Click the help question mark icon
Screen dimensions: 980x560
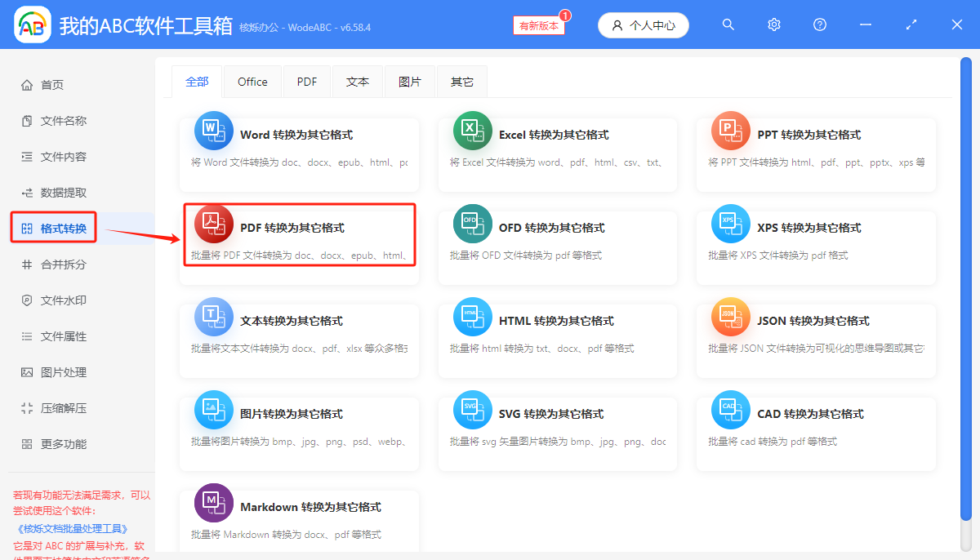click(819, 24)
